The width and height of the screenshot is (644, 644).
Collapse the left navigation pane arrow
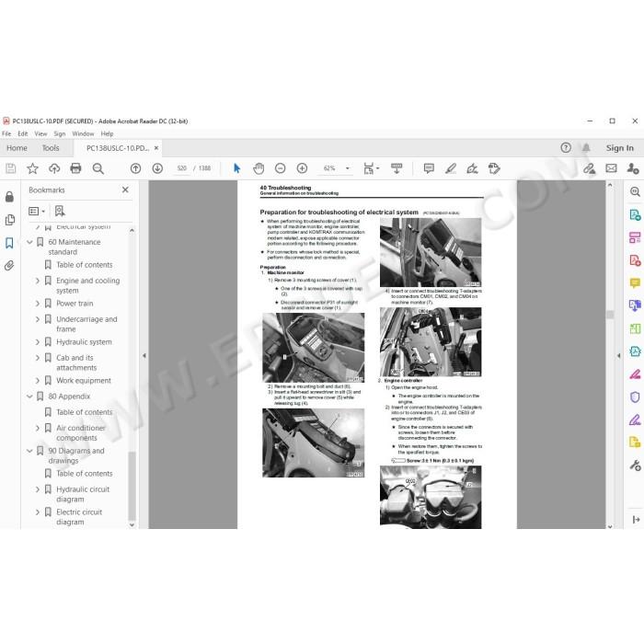(144, 356)
